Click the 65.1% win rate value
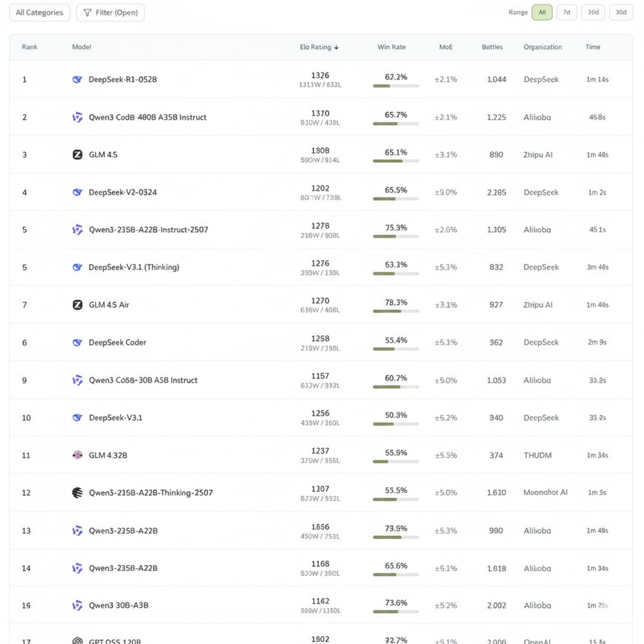 coord(396,152)
